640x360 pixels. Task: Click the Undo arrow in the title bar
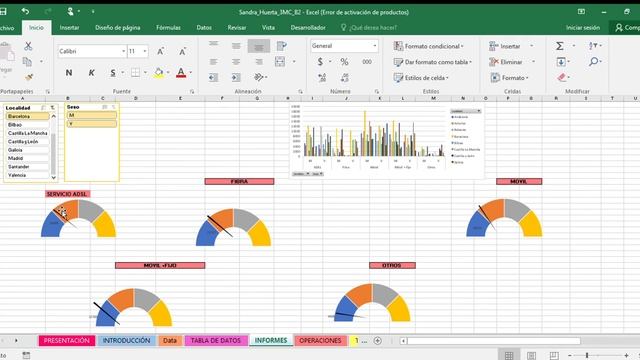25,11
